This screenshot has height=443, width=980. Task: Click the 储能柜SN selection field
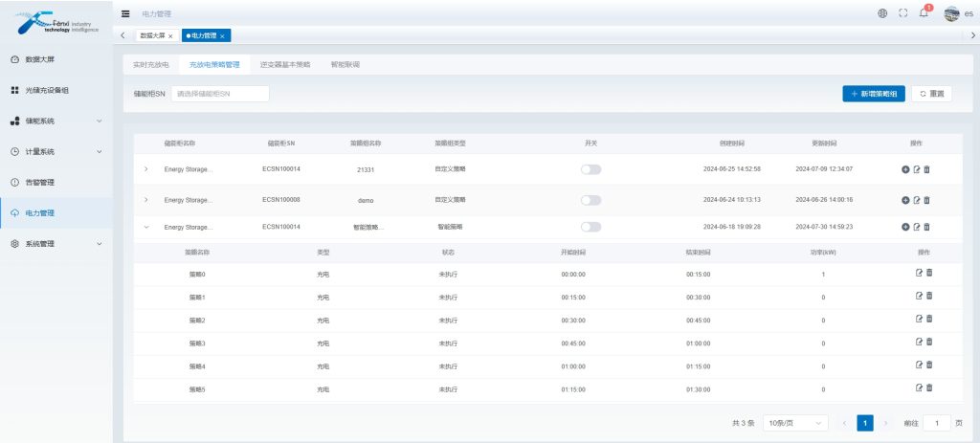click(x=220, y=94)
